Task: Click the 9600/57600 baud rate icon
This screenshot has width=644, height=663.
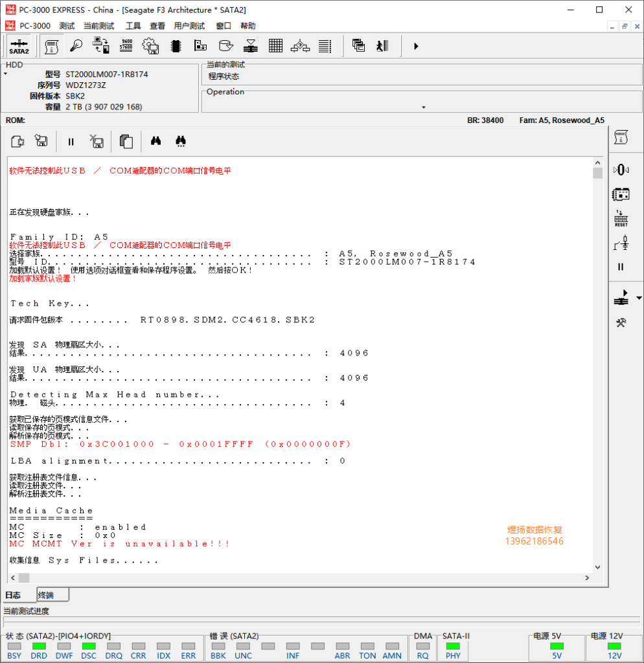Action: click(126, 46)
